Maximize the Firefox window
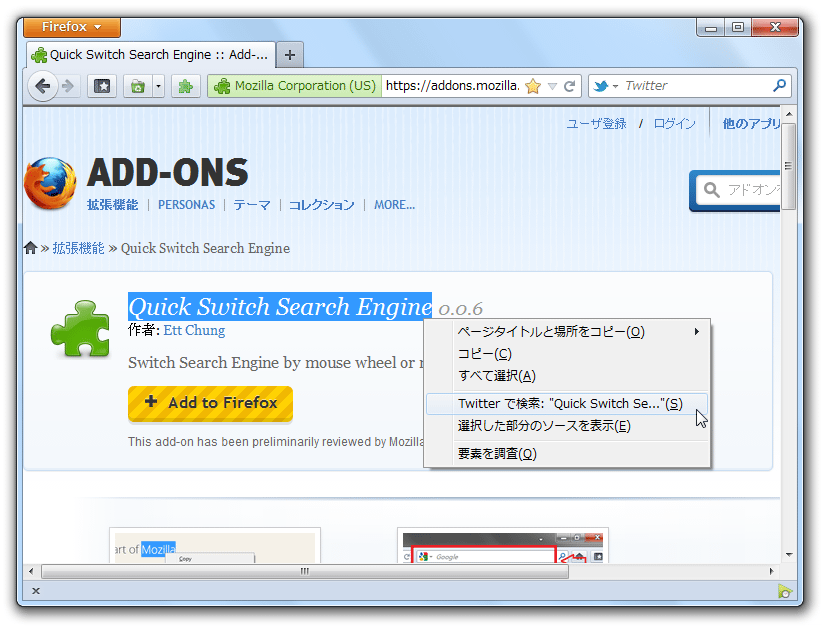The height and width of the screenshot is (628, 825). pyautogui.click(x=738, y=27)
